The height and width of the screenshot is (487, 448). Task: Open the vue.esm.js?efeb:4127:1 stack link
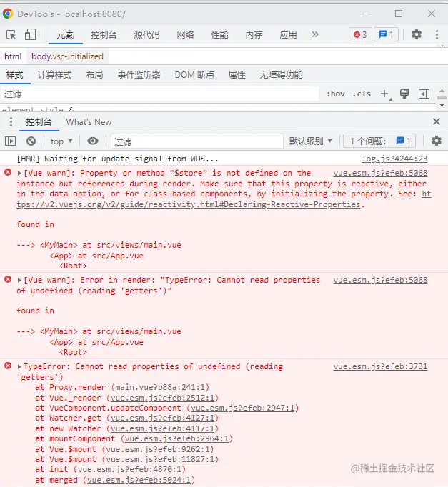162,418
